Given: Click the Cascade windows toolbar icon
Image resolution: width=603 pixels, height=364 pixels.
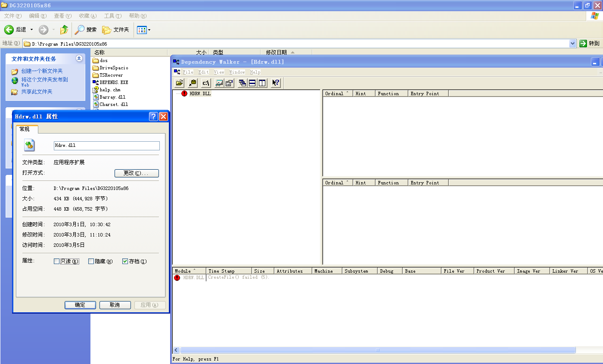Looking at the screenshot, I should coord(242,83).
